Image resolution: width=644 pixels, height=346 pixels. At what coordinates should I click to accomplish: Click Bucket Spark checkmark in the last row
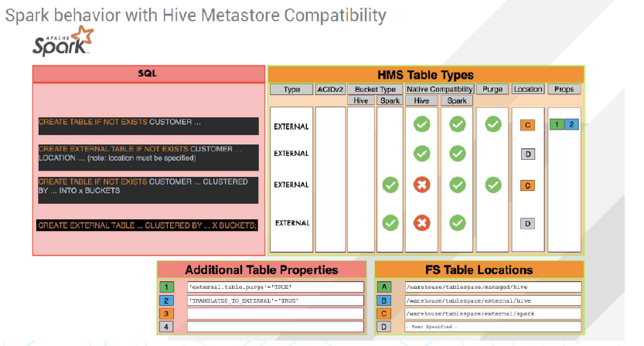pyautogui.click(x=390, y=223)
